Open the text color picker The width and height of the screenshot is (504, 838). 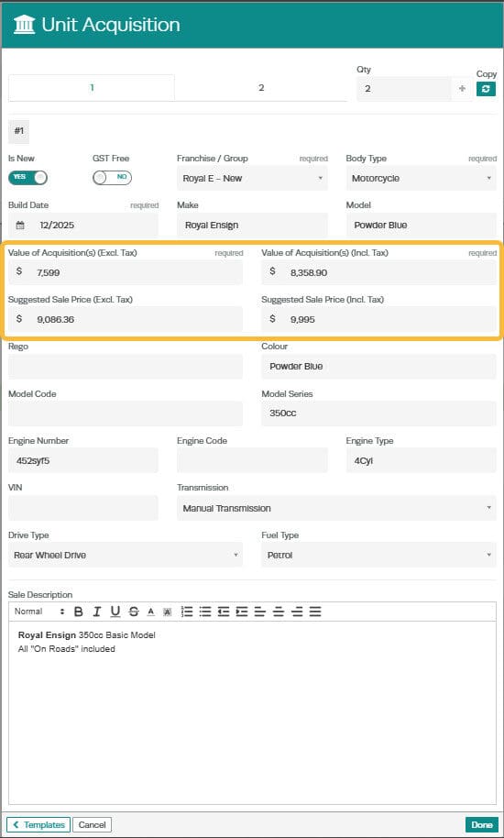coord(150,612)
